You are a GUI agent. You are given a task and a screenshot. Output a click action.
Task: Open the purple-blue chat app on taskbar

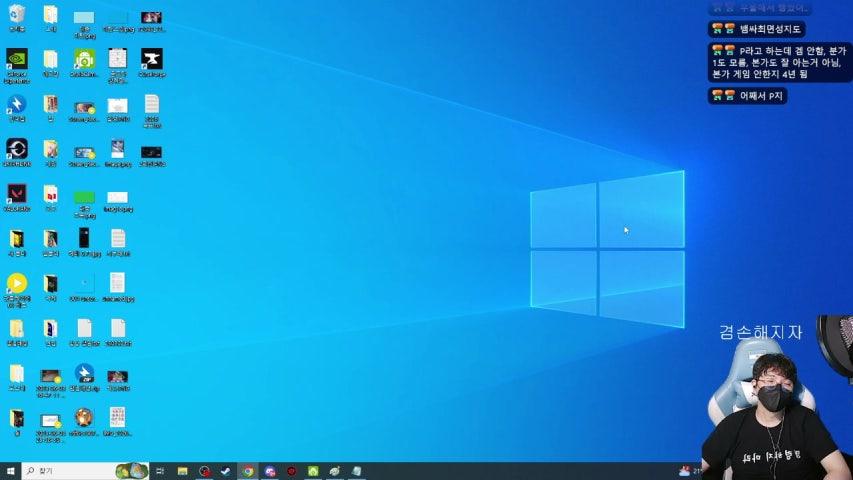(x=270, y=471)
